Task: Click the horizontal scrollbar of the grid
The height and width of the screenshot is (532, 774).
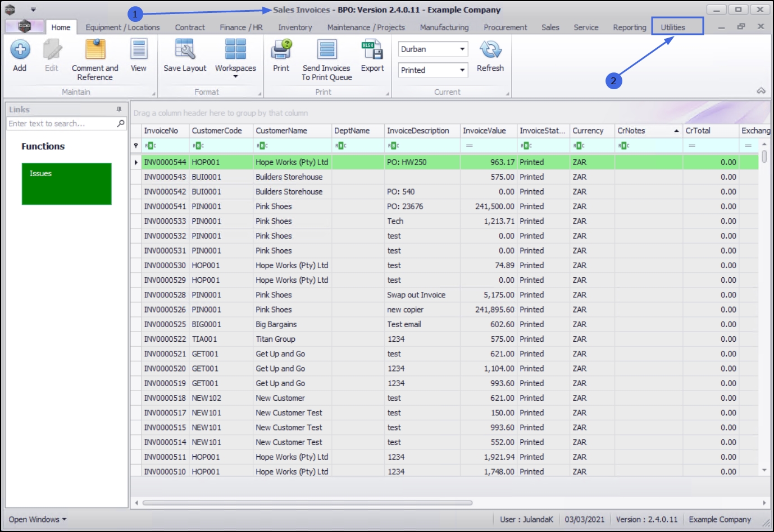Action: [x=307, y=503]
